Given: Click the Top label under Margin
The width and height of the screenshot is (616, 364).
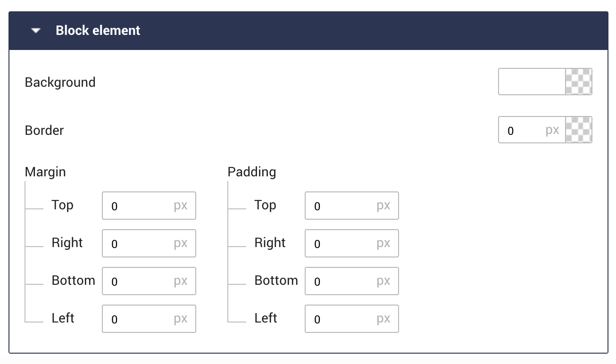Looking at the screenshot, I should pyautogui.click(x=62, y=205).
